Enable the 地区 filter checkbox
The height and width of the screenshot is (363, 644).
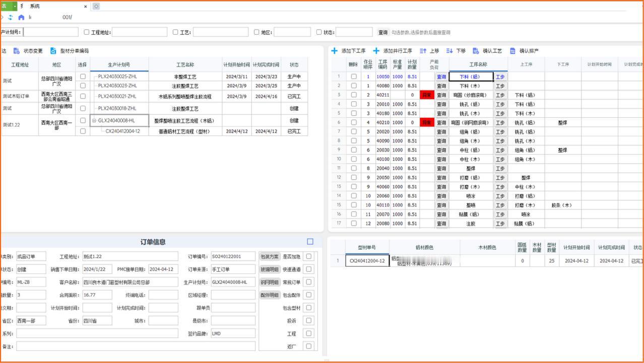256,32
